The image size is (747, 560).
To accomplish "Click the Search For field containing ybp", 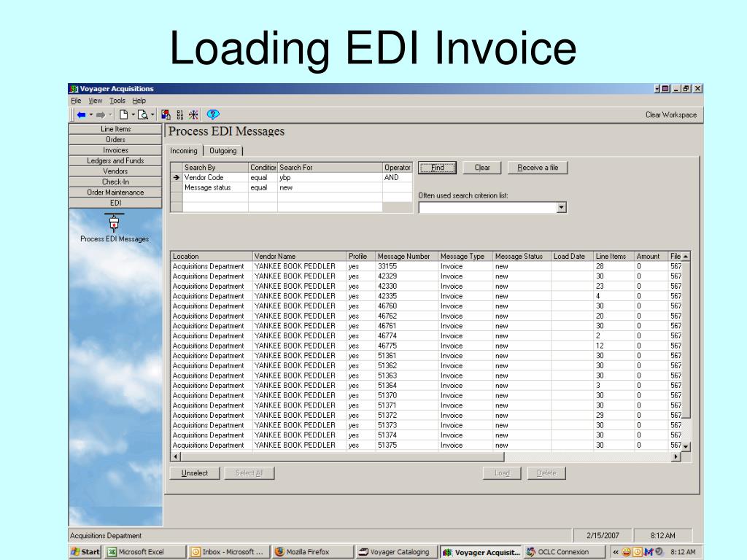I will (330, 178).
